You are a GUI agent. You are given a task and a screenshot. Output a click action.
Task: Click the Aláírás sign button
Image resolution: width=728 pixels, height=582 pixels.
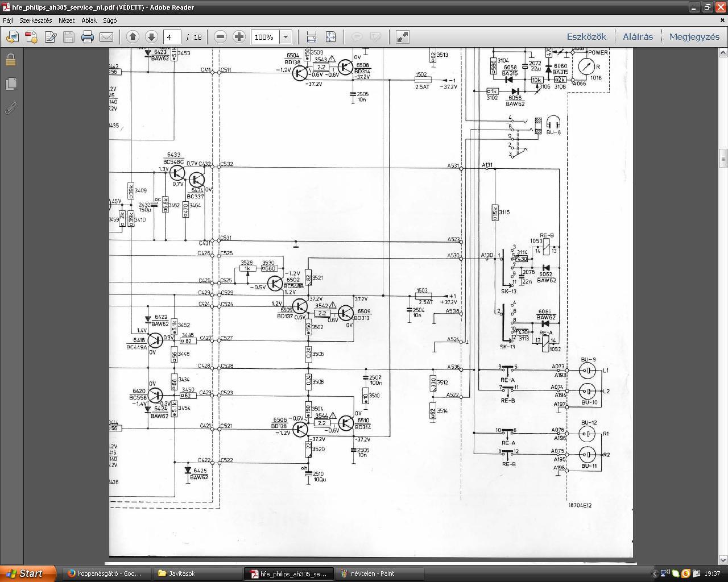tap(638, 37)
